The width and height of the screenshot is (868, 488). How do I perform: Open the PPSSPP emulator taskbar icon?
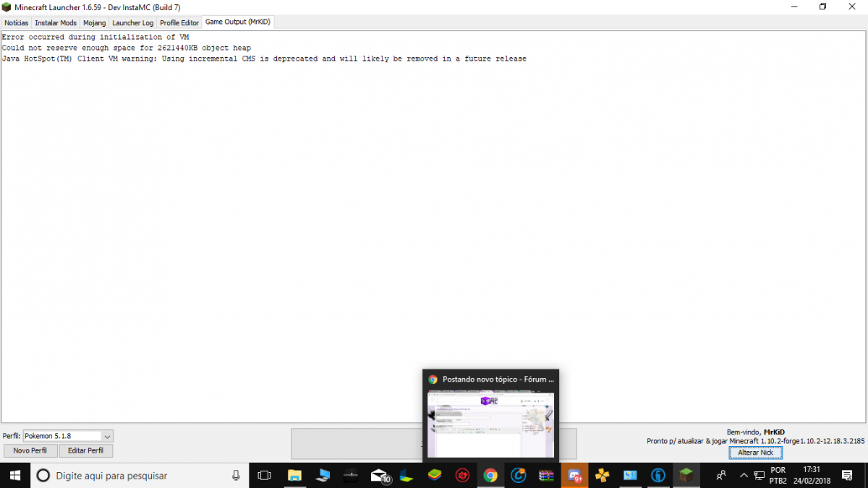point(602,475)
